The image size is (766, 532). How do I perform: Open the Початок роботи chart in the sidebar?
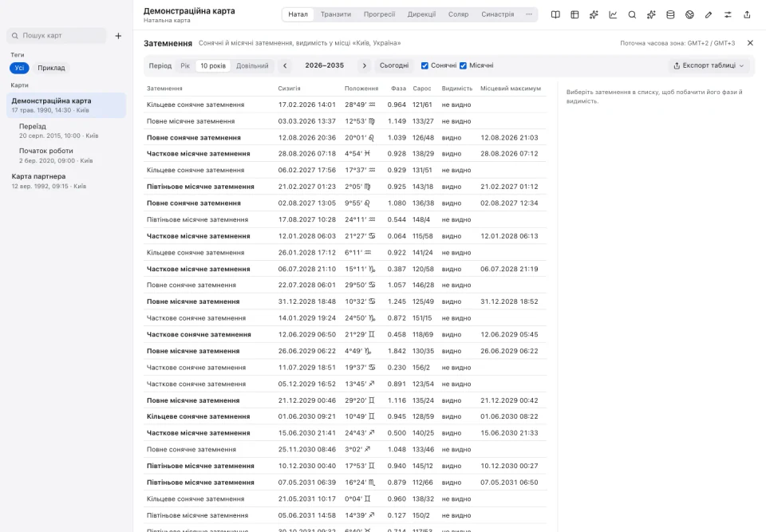[66, 156]
